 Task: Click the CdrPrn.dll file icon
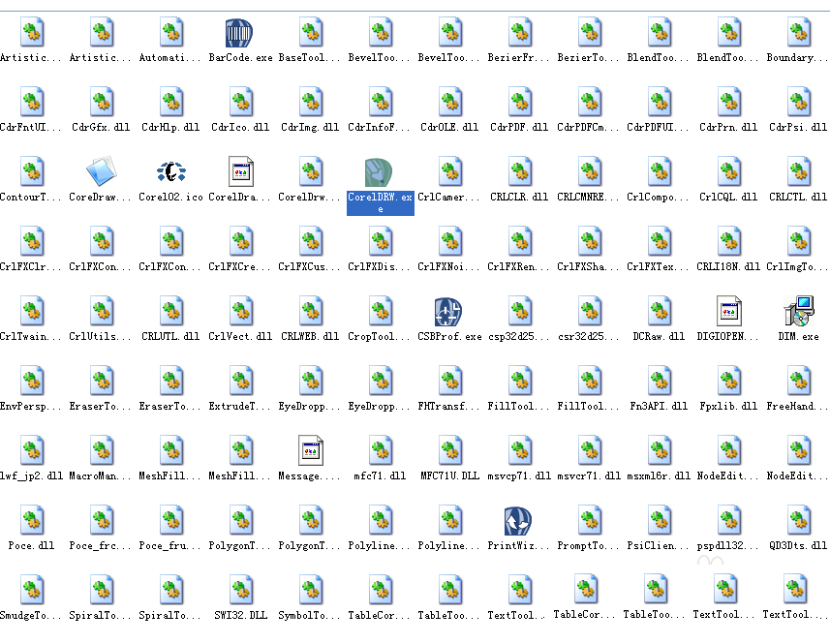pos(729,102)
